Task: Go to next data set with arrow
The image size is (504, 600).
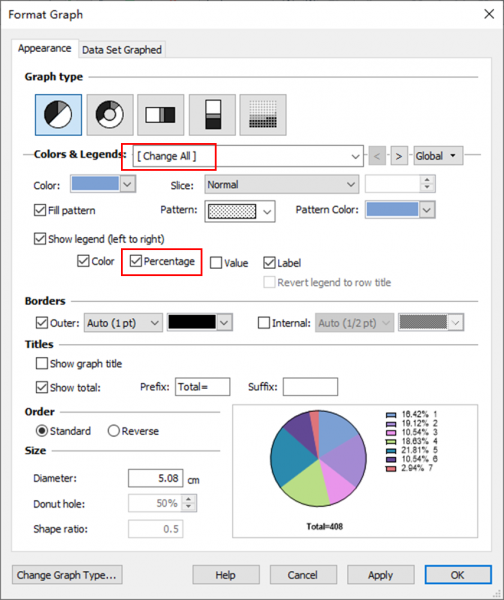Action: pos(399,156)
